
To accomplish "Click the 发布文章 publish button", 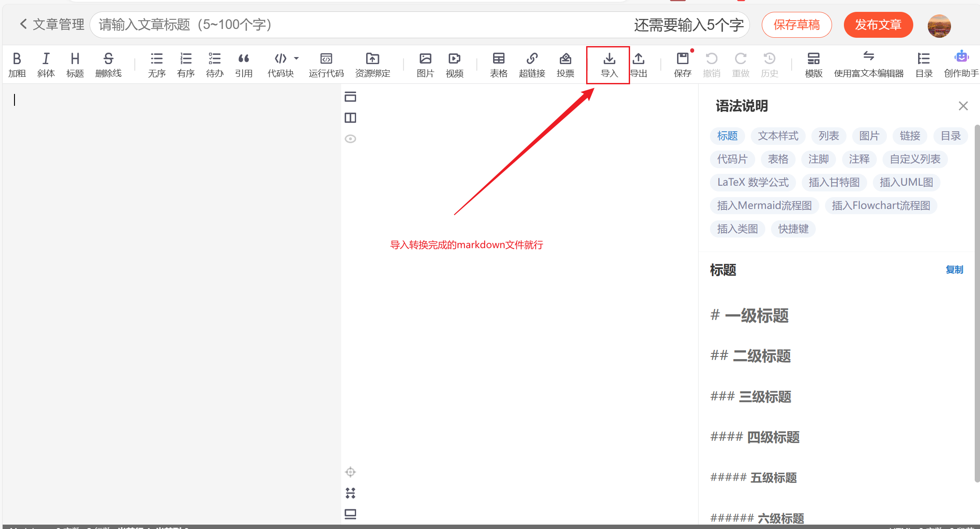I will [878, 25].
